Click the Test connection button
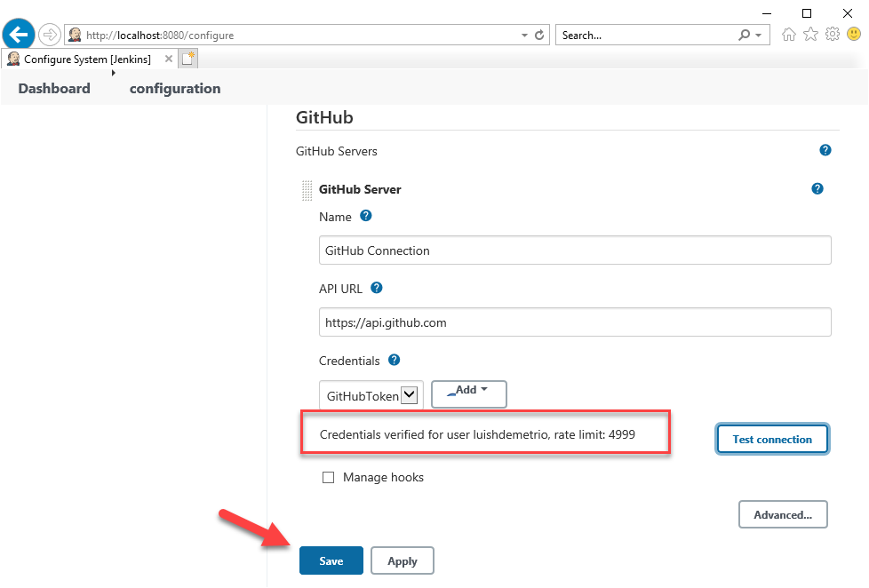 point(772,439)
